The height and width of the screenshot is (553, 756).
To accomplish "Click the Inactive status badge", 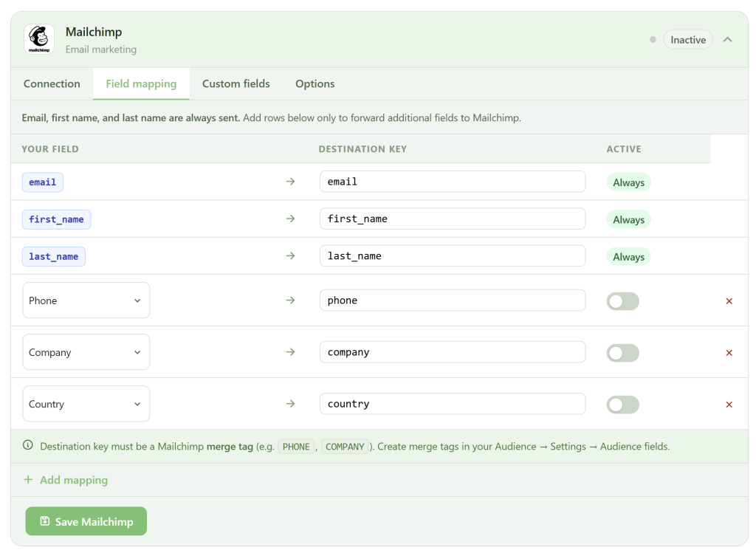I will click(688, 40).
